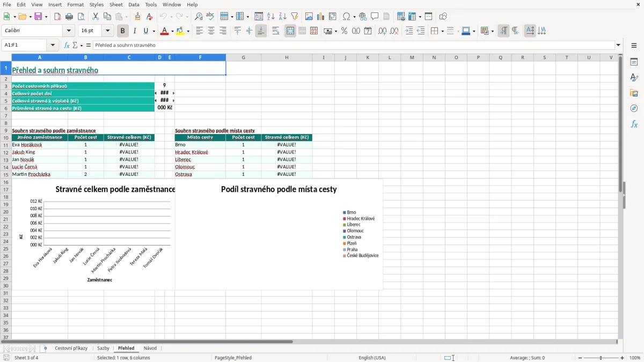
Task: Add a decimal place
Action: tap(382, 31)
